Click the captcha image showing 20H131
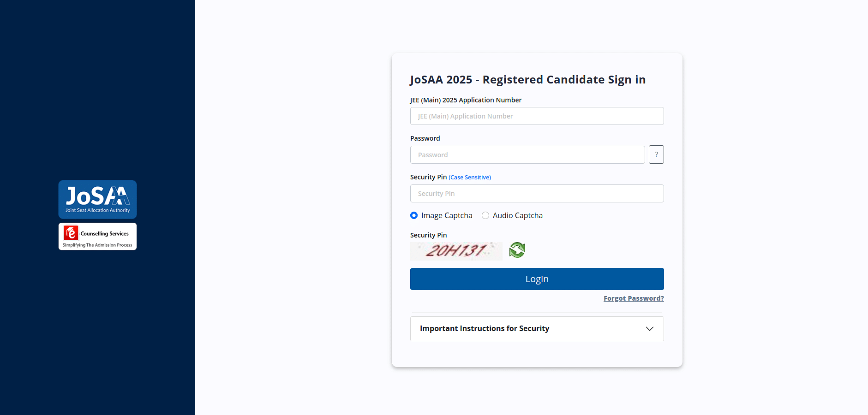Viewport: 868px width, 415px height. click(x=456, y=251)
